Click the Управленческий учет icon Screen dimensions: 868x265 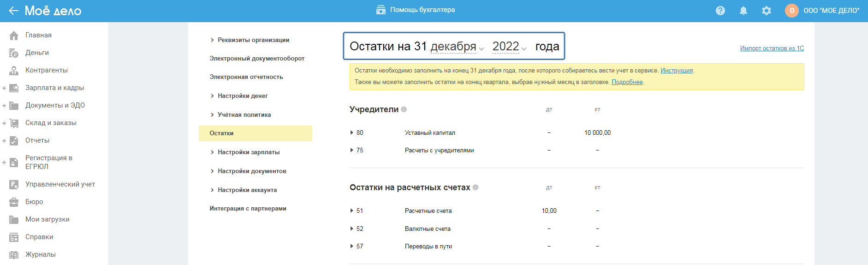14,185
